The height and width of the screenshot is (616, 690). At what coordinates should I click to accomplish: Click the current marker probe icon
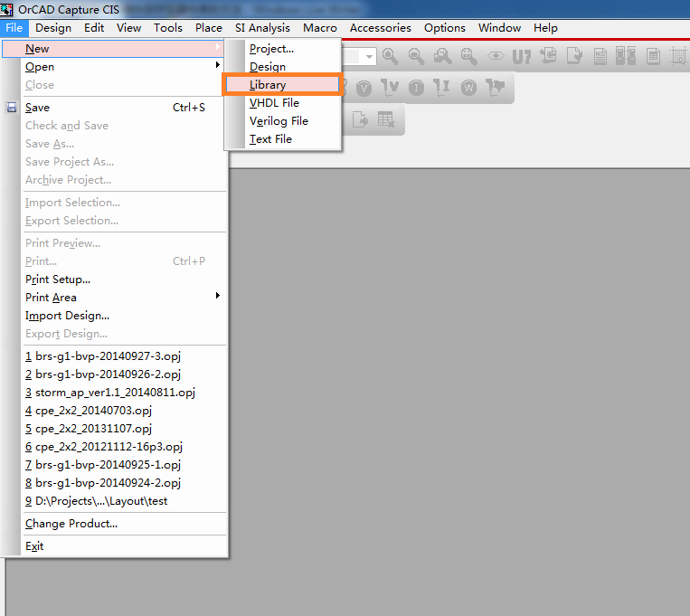tap(442, 88)
